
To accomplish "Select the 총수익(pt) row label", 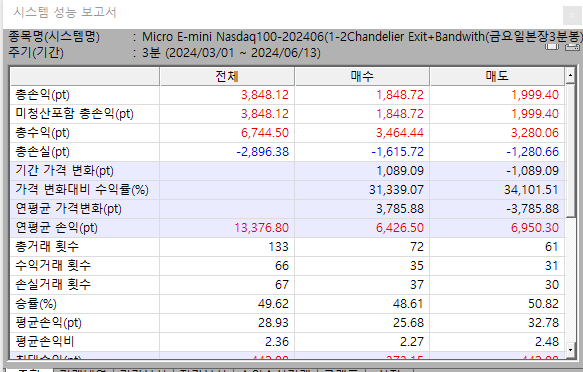I will pyautogui.click(x=42, y=133).
